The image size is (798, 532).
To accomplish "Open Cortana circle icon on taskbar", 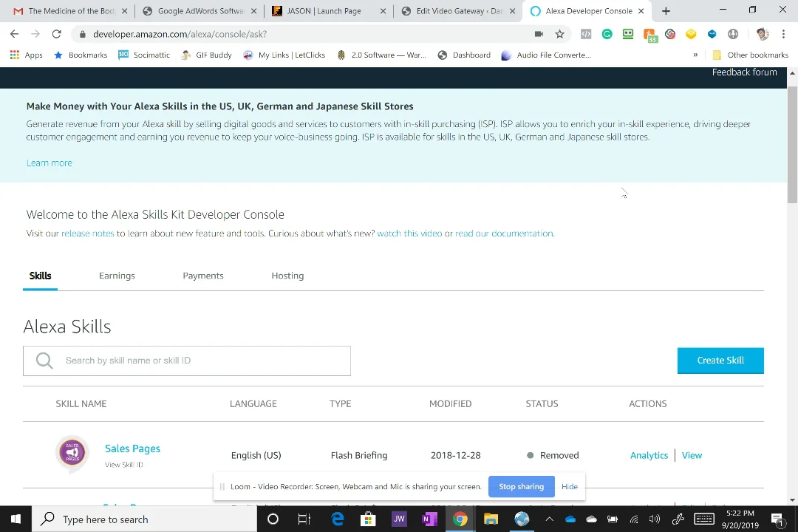I will pyautogui.click(x=273, y=519).
